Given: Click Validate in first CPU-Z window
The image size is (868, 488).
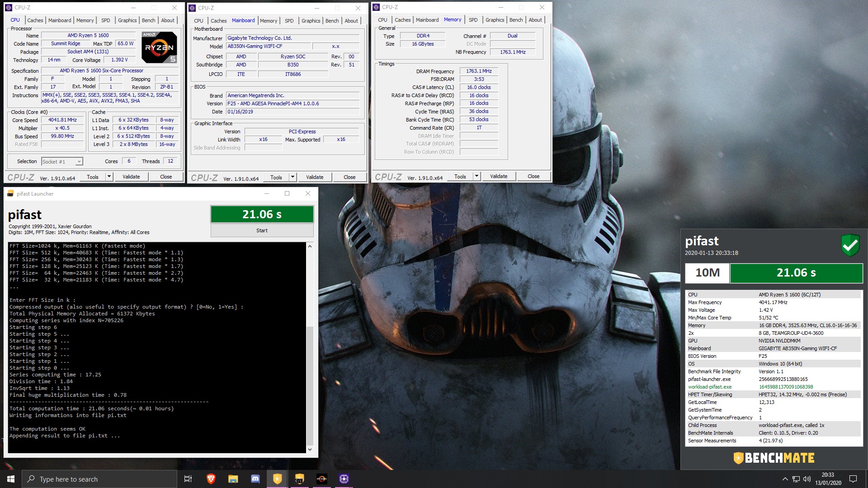Looking at the screenshot, I should click(131, 177).
